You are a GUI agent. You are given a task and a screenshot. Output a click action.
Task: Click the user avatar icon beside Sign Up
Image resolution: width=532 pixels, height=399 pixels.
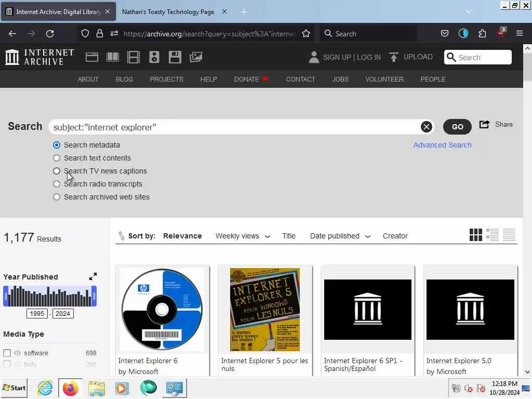[314, 57]
